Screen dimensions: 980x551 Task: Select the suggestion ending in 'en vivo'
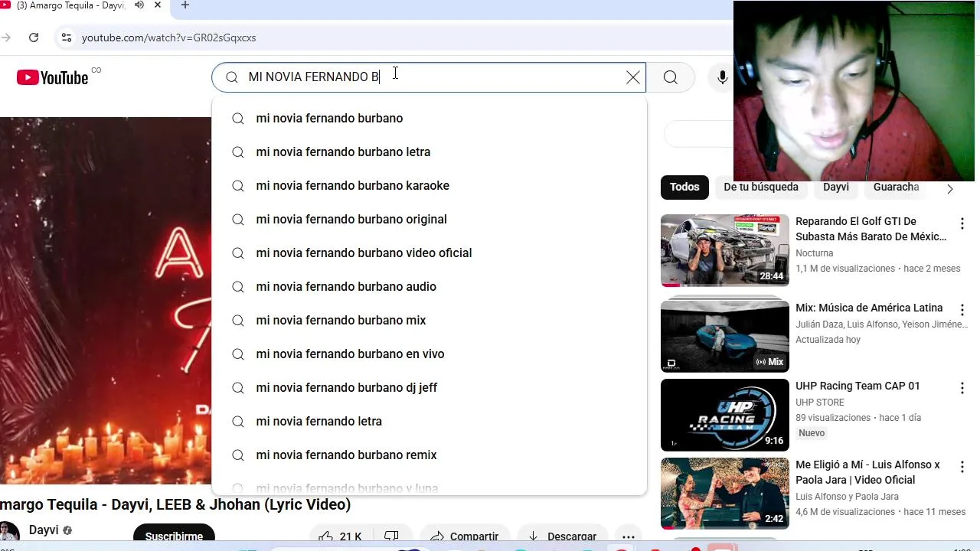429,354
